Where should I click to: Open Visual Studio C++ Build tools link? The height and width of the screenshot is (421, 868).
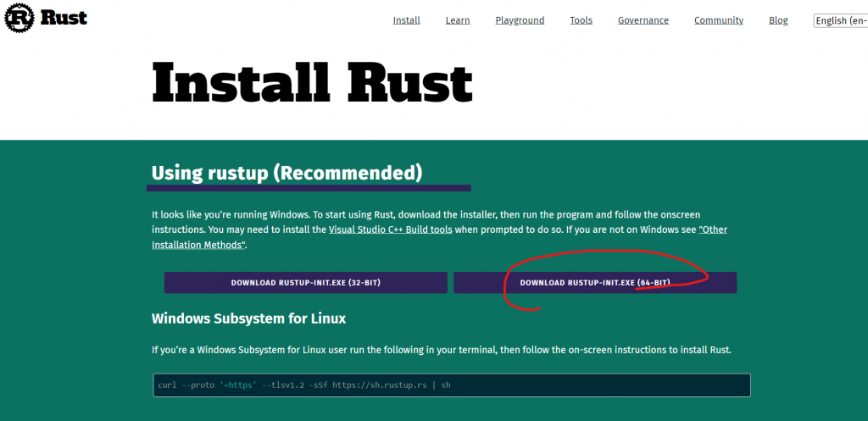point(390,230)
